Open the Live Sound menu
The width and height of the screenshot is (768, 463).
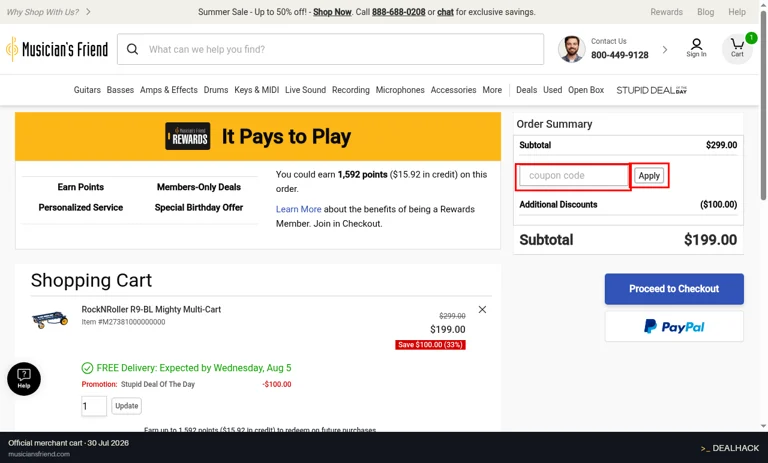(x=305, y=90)
